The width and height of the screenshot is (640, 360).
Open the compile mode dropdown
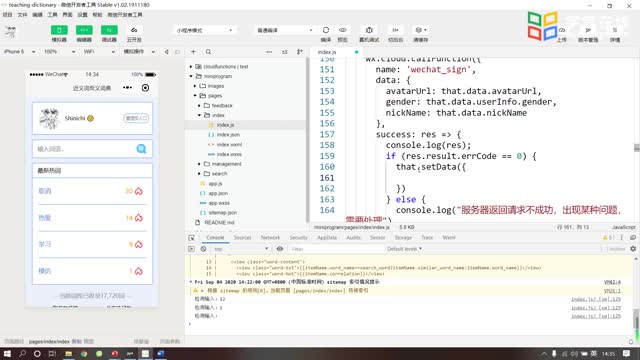(x=285, y=30)
